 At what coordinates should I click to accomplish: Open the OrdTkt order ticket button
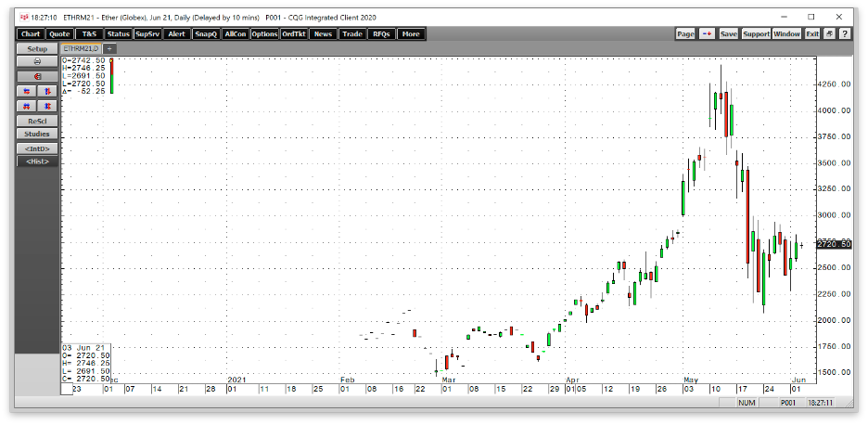293,34
